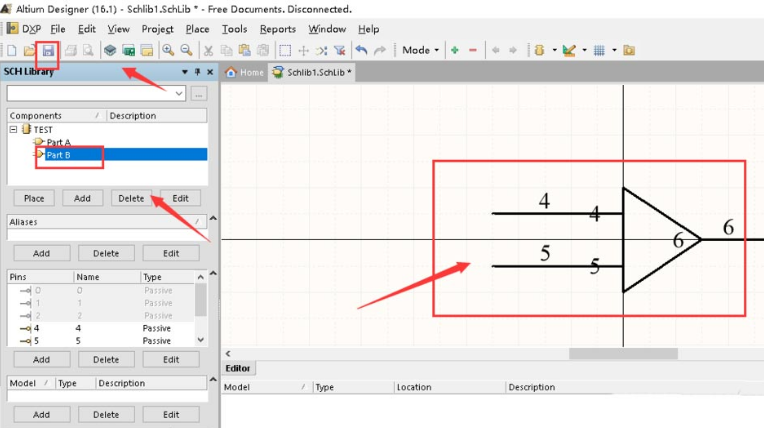This screenshot has height=428, width=764.
Task: Open the Tools menu
Action: (234, 29)
